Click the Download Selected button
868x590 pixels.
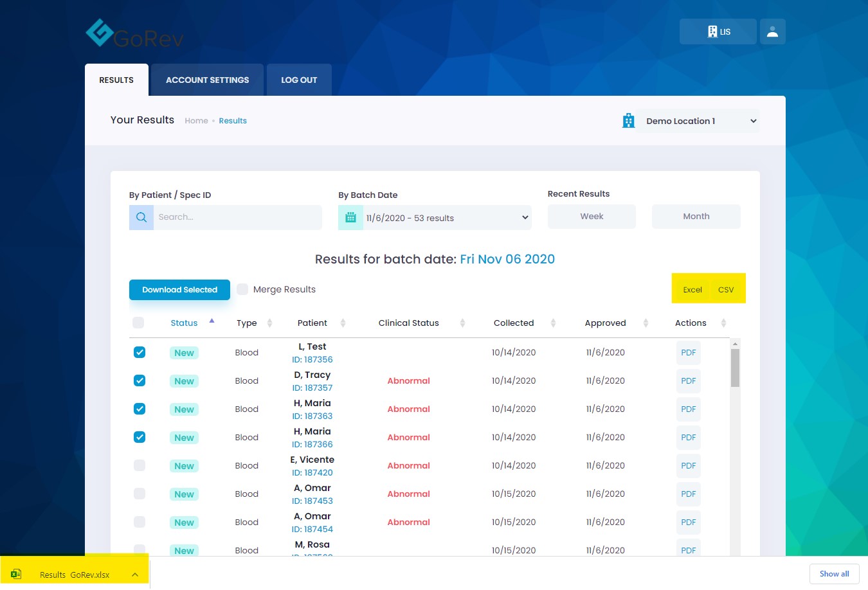(179, 290)
